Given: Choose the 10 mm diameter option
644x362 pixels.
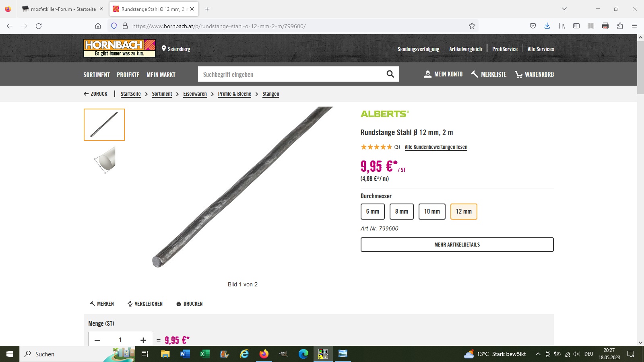Looking at the screenshot, I should (x=432, y=212).
